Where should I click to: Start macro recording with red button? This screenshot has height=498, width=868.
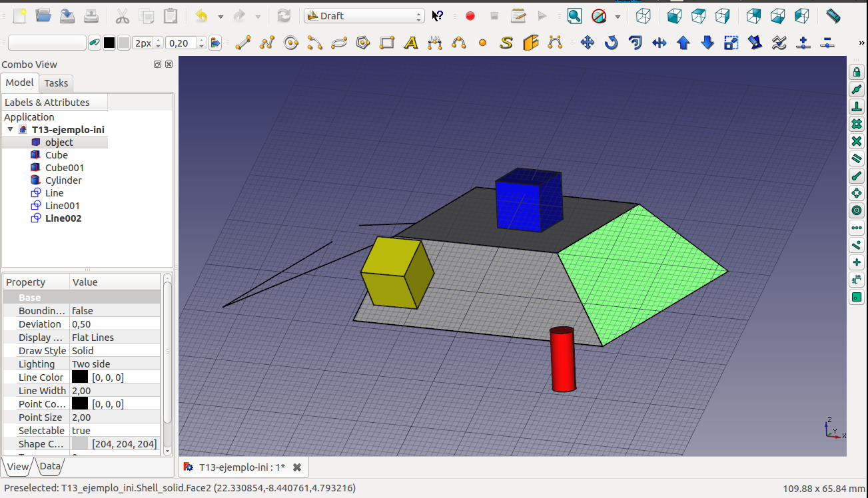click(470, 16)
